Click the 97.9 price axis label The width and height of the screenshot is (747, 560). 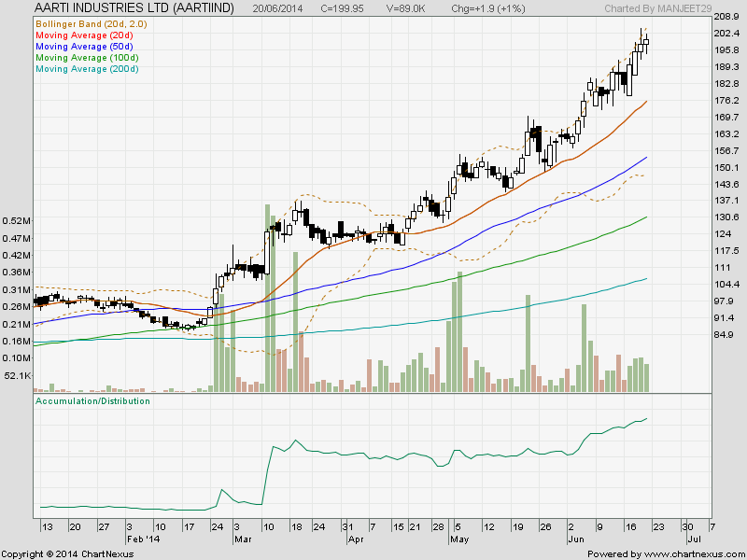pyautogui.click(x=724, y=301)
